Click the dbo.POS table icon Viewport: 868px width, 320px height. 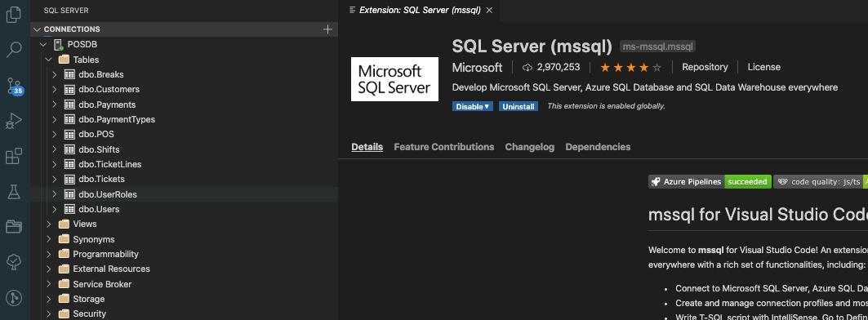(x=69, y=135)
